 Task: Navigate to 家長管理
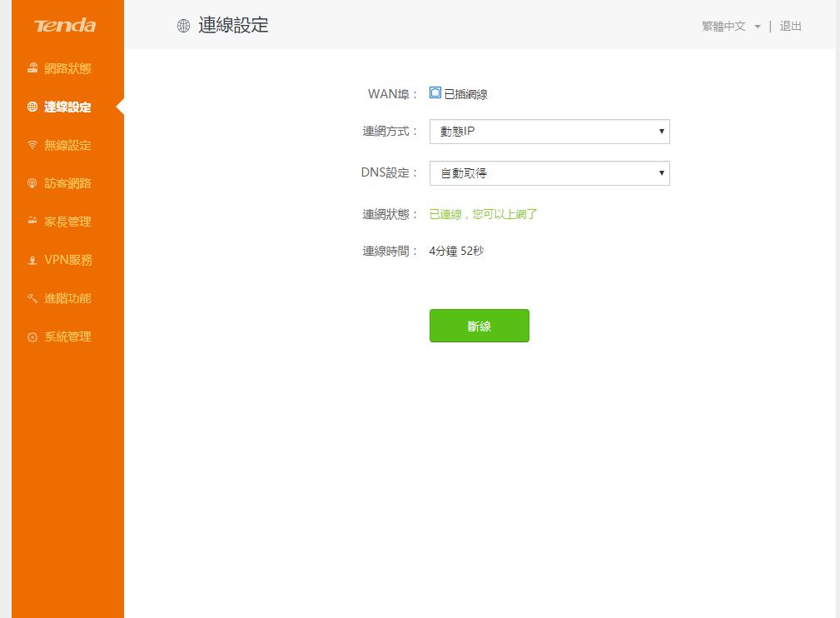pos(67,222)
